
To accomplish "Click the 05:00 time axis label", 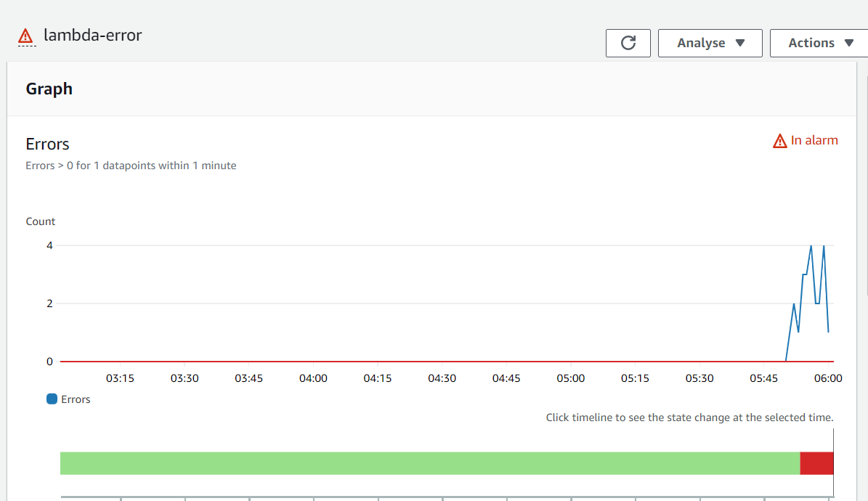I will 570,379.
